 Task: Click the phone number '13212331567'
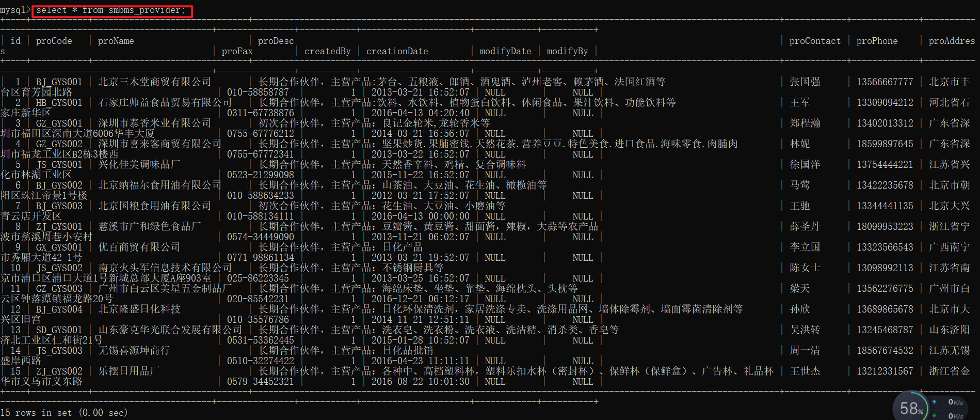click(885, 371)
